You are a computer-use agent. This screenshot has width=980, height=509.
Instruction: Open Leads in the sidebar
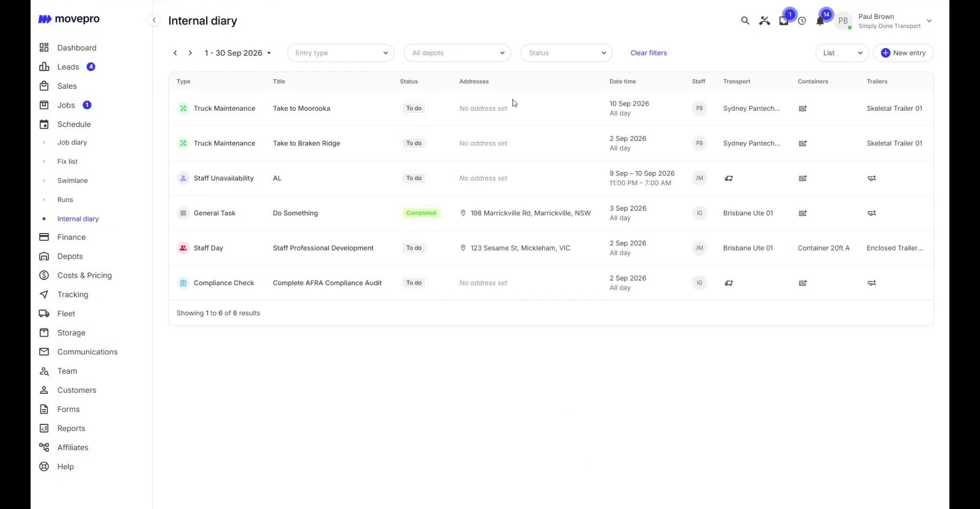(68, 67)
